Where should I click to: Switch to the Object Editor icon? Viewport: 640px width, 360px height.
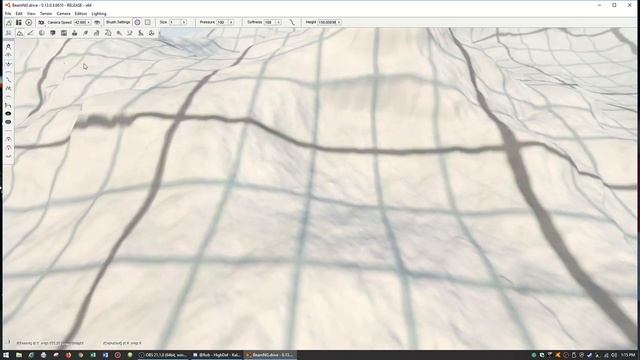pyautogui.click(x=8, y=33)
